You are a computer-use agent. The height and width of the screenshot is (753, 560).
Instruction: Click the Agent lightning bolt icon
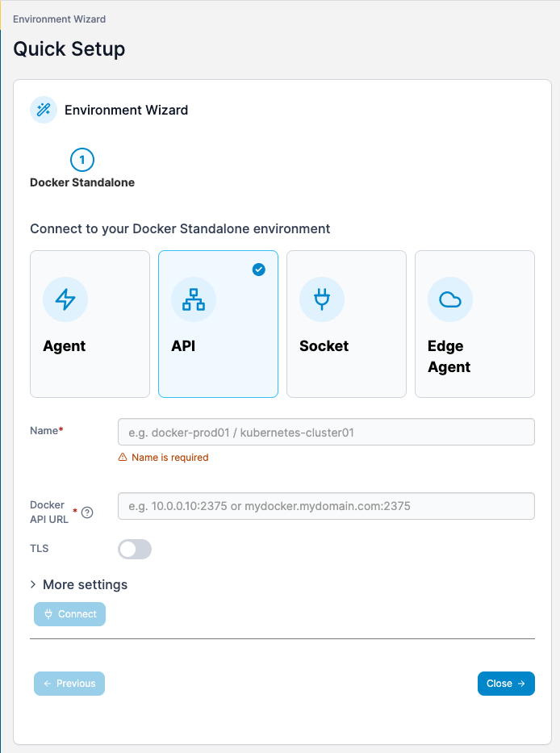click(65, 299)
